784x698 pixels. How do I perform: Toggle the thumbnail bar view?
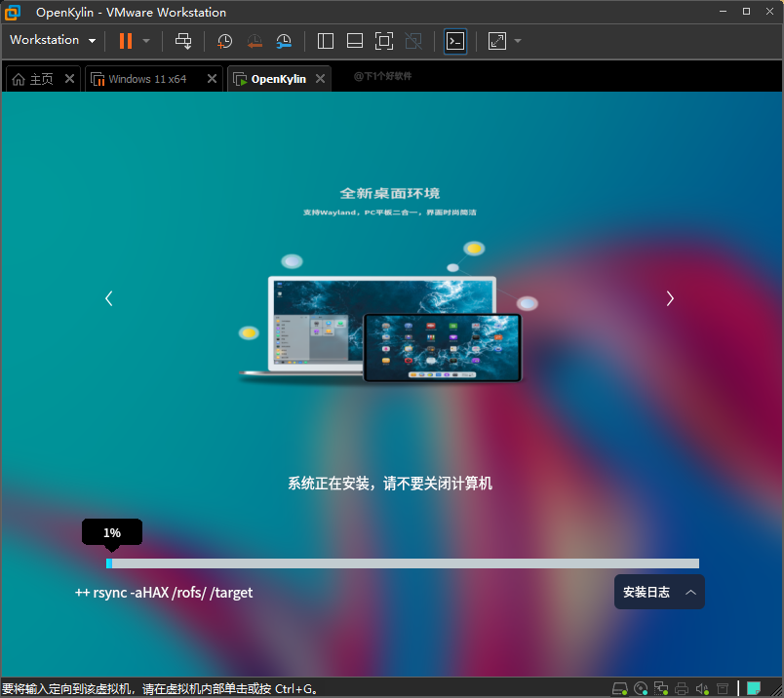click(x=355, y=41)
